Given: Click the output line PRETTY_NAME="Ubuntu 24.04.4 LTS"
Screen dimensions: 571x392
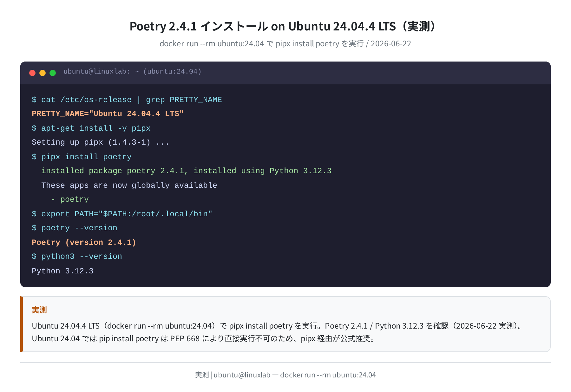Looking at the screenshot, I should tap(108, 114).
